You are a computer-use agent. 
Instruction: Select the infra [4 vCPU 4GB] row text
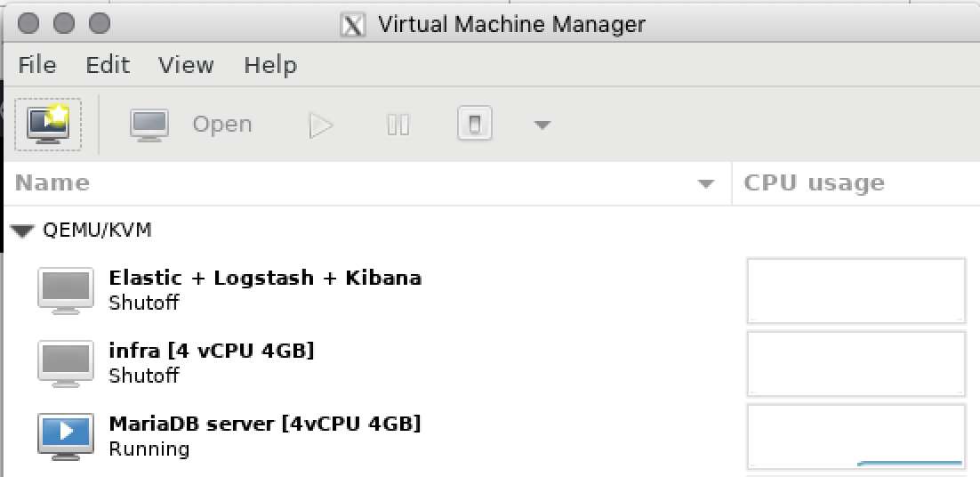point(212,350)
